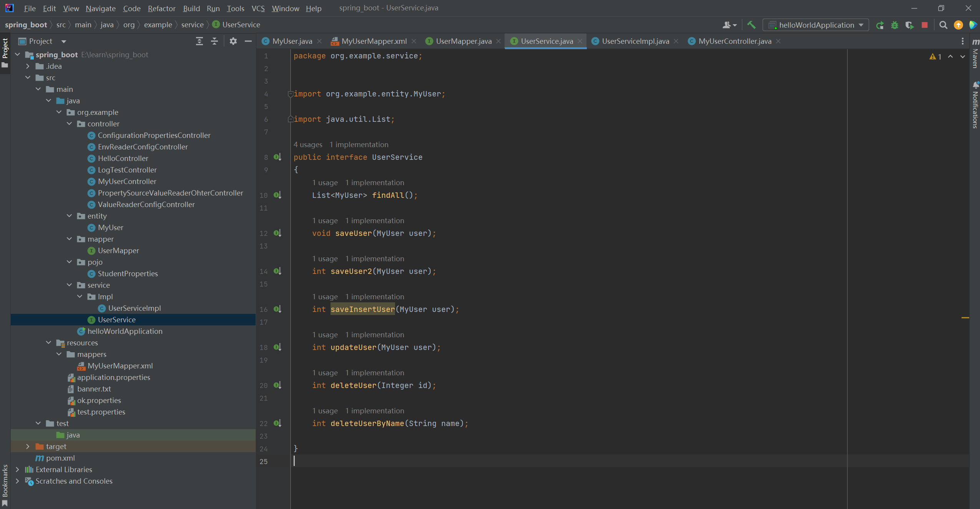Click the Search Everywhere magnifier icon

(943, 25)
